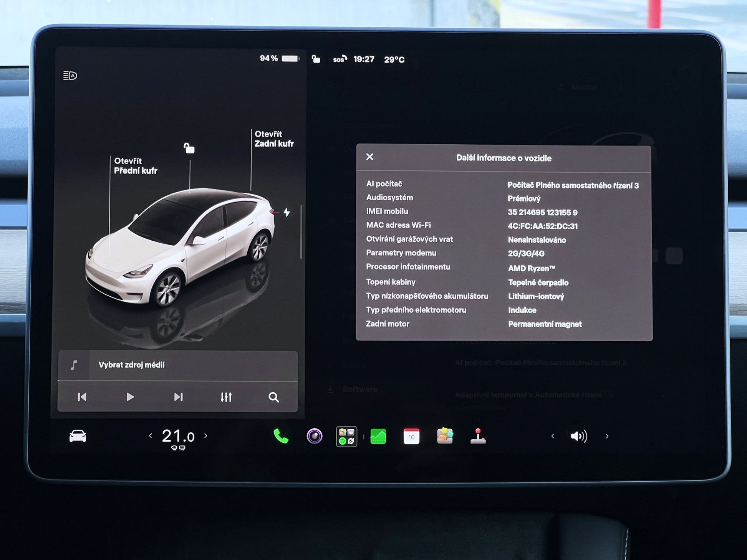Open the Toybox app

pyautogui.click(x=445, y=436)
